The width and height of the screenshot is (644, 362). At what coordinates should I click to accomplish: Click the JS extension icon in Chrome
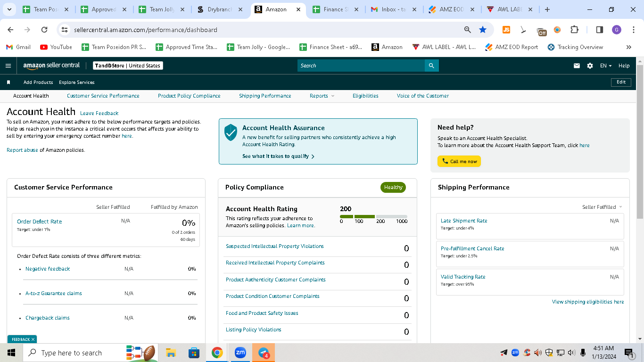coord(506,30)
